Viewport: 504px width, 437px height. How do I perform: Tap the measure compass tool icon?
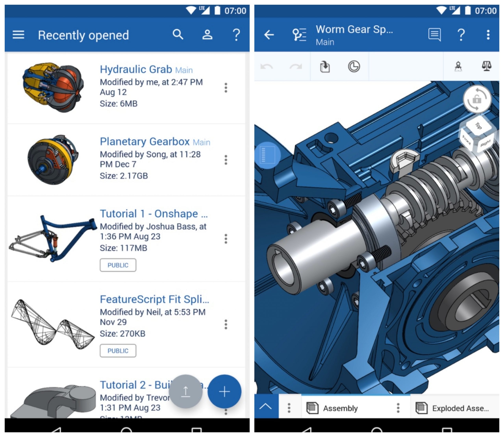tap(458, 66)
